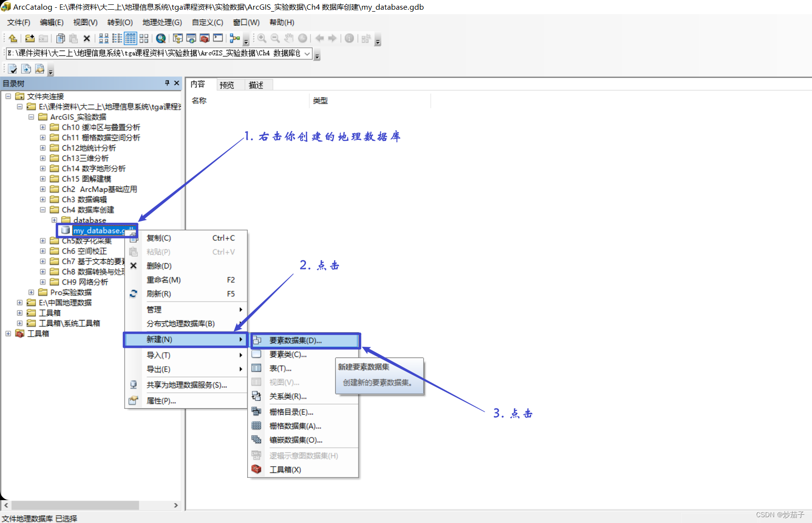Image resolution: width=812 pixels, height=523 pixels.
Task: Toggle auto-hide pin on the 目录树 panel
Action: coord(167,83)
